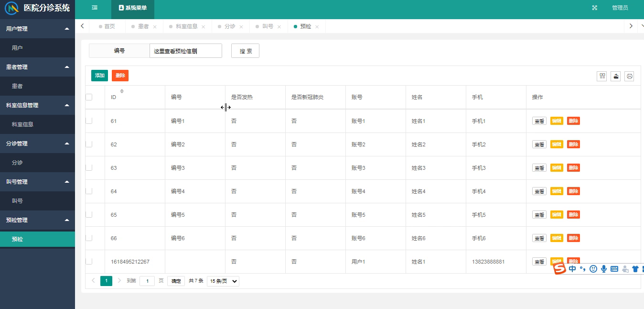Click the 编号 search input field
Viewport: 644px width, 309px height.
coord(186,51)
